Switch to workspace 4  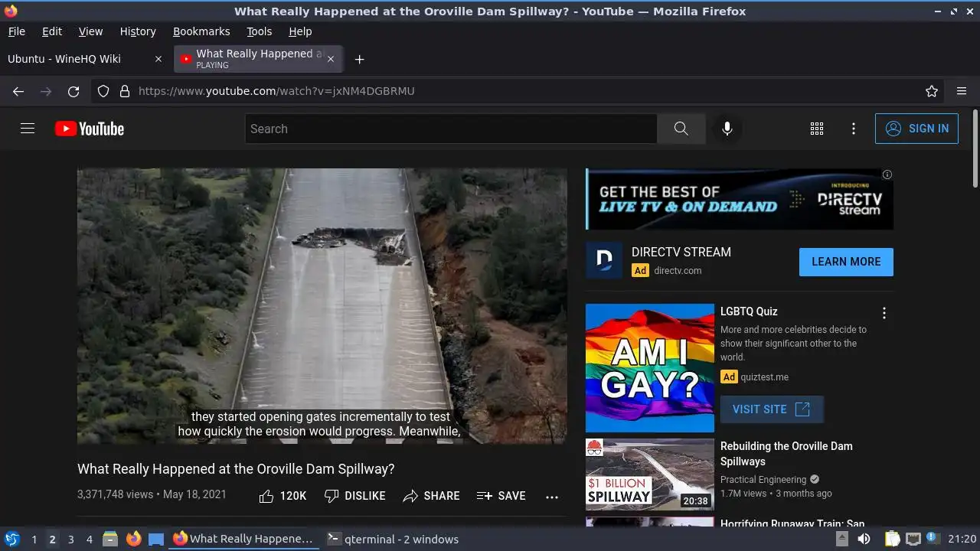(89, 540)
